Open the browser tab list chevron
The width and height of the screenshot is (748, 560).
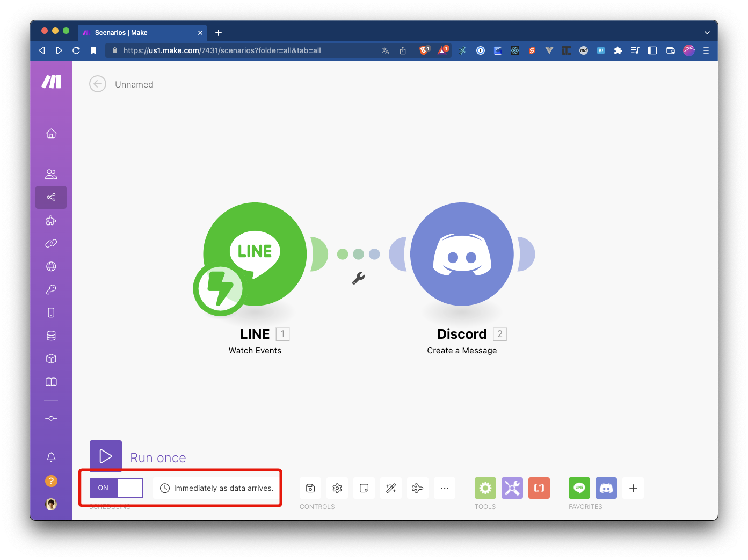coord(708,32)
